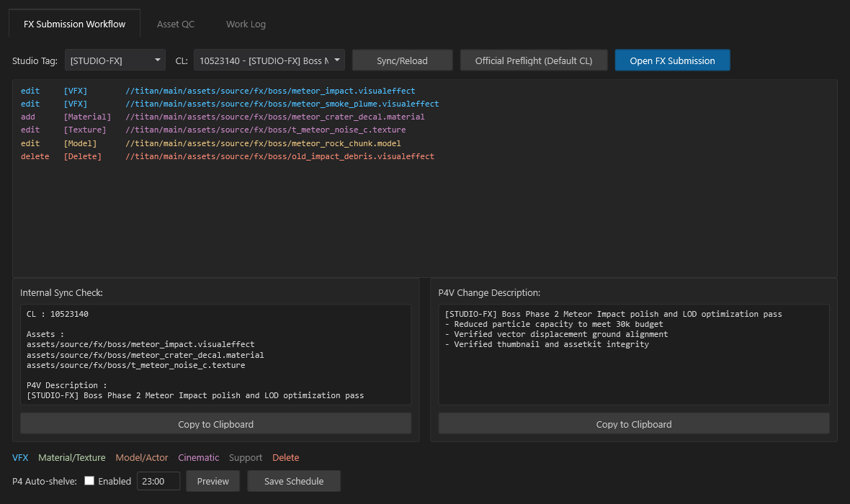Open the Studio Tag dropdown

115,60
